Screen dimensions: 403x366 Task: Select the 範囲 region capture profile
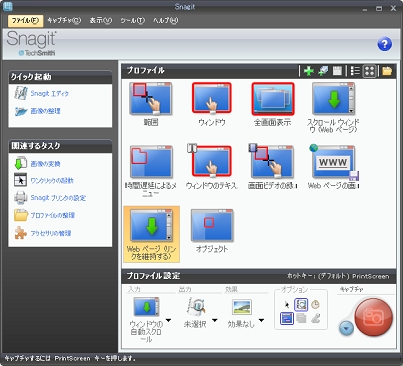[151, 104]
